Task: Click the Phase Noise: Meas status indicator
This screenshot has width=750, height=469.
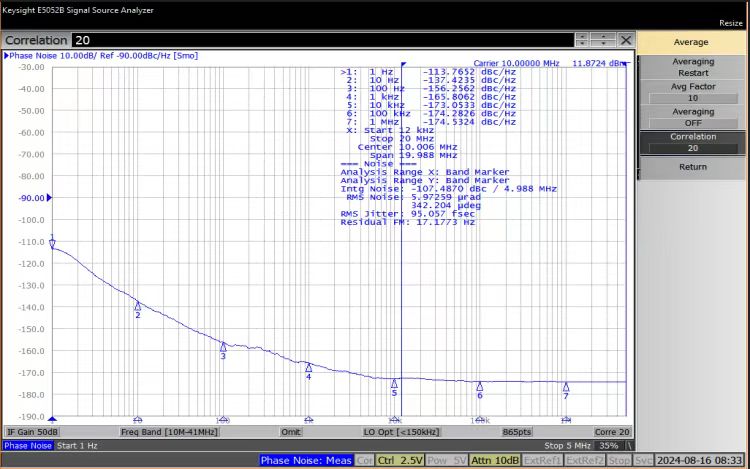Action: [x=306, y=460]
